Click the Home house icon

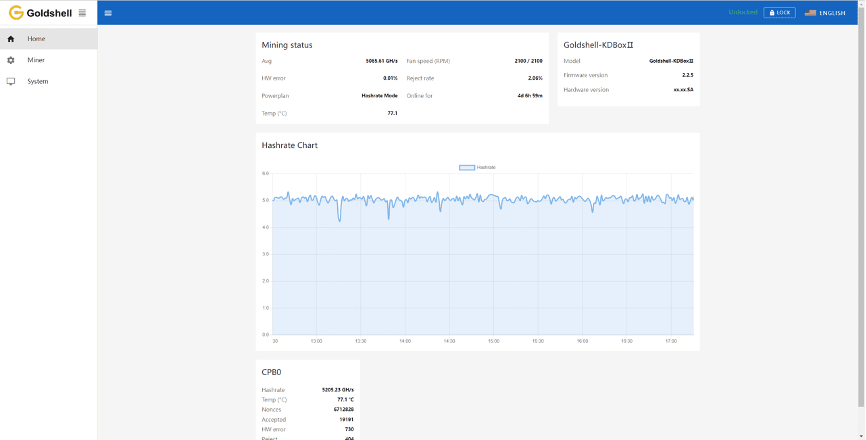11,39
